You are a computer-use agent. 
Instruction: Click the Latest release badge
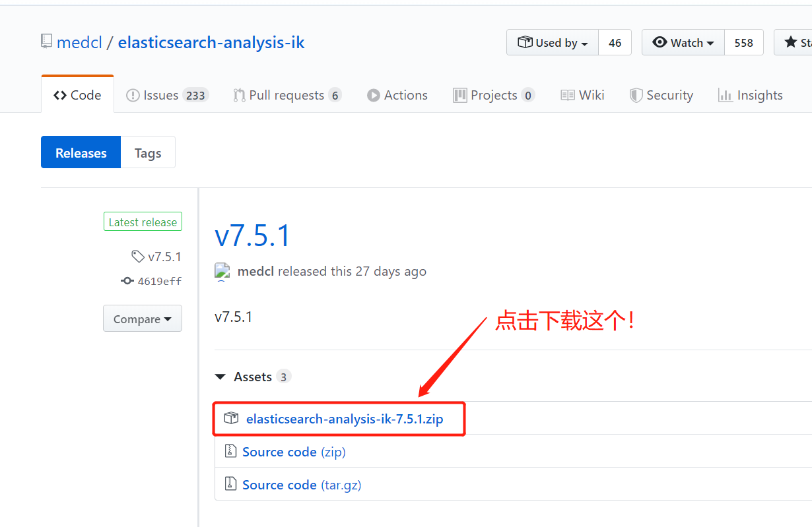[143, 221]
